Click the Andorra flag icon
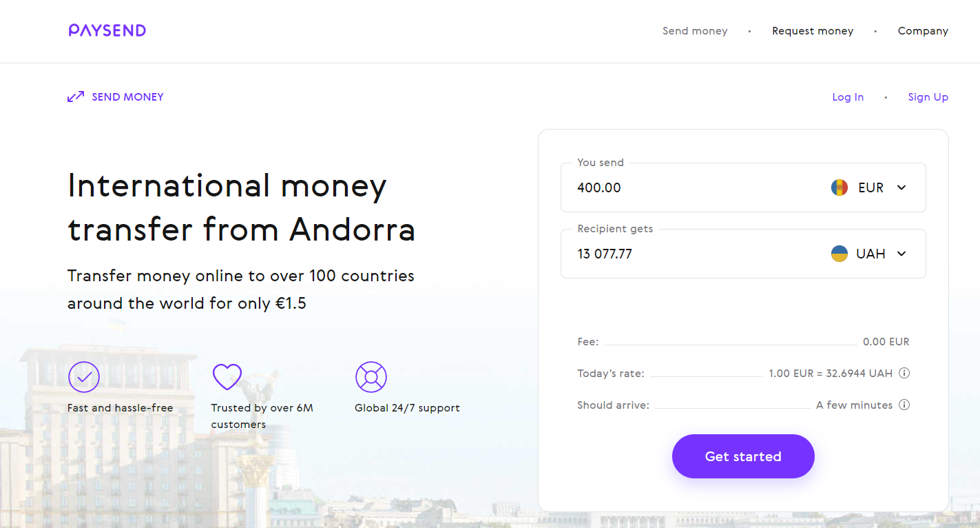 839,187
